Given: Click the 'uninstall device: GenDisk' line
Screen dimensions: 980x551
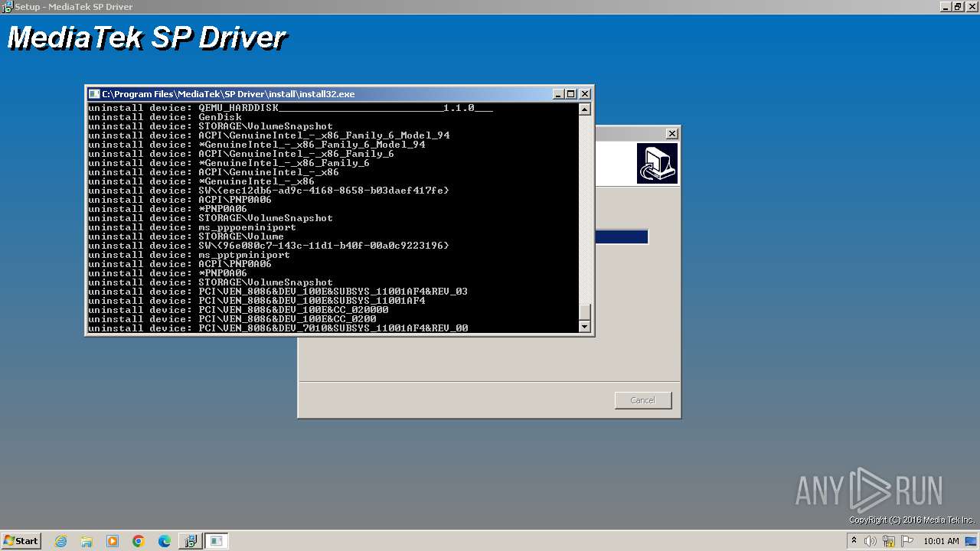Looking at the screenshot, I should [x=165, y=117].
